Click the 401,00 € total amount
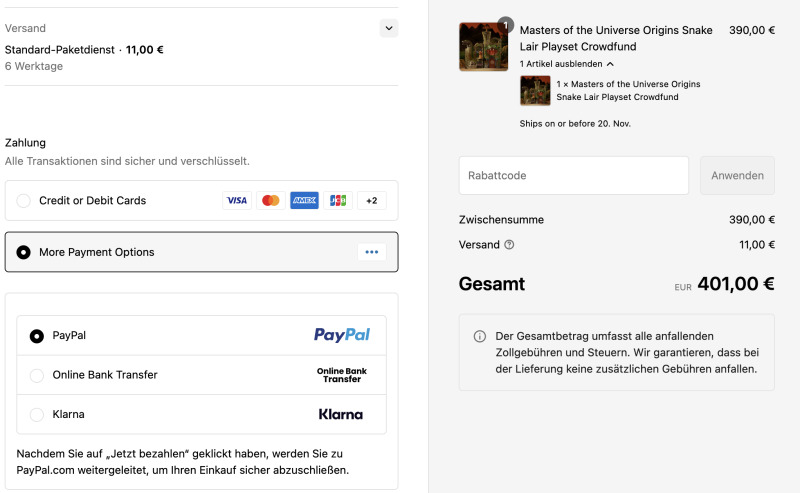Viewport: 800px width, 493px height. click(x=736, y=283)
